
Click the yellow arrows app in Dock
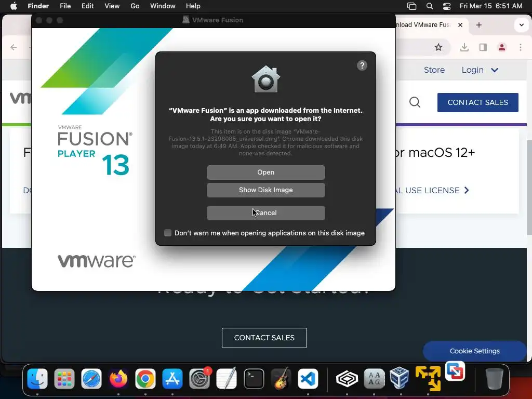(428, 378)
